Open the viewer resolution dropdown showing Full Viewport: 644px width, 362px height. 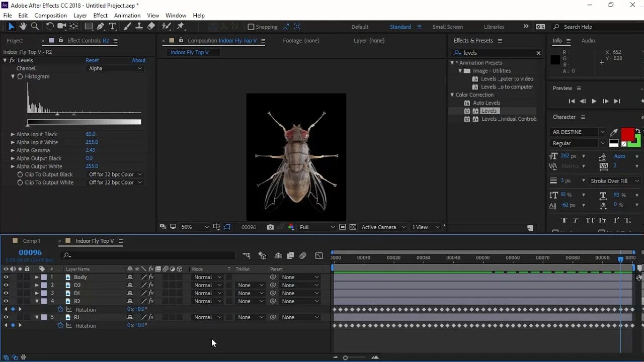[x=317, y=227]
